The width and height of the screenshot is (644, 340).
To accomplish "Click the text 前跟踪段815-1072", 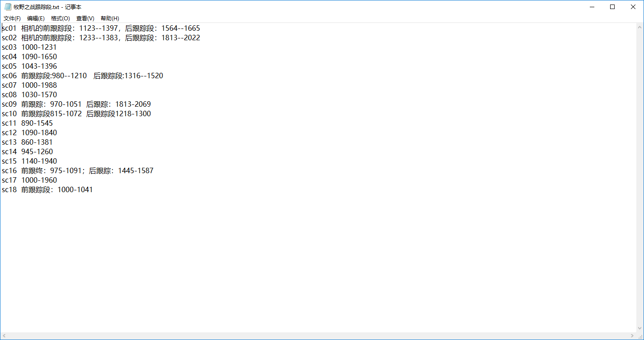I will (51, 113).
